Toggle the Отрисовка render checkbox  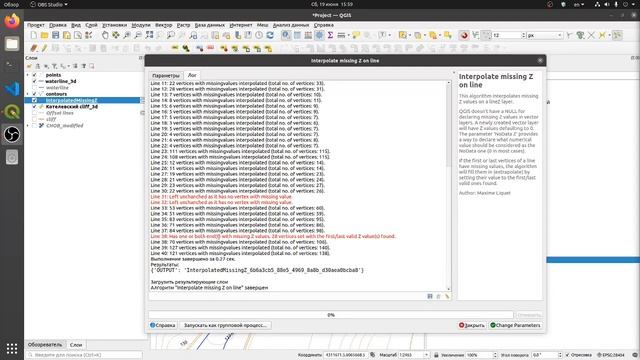[x=567, y=355]
